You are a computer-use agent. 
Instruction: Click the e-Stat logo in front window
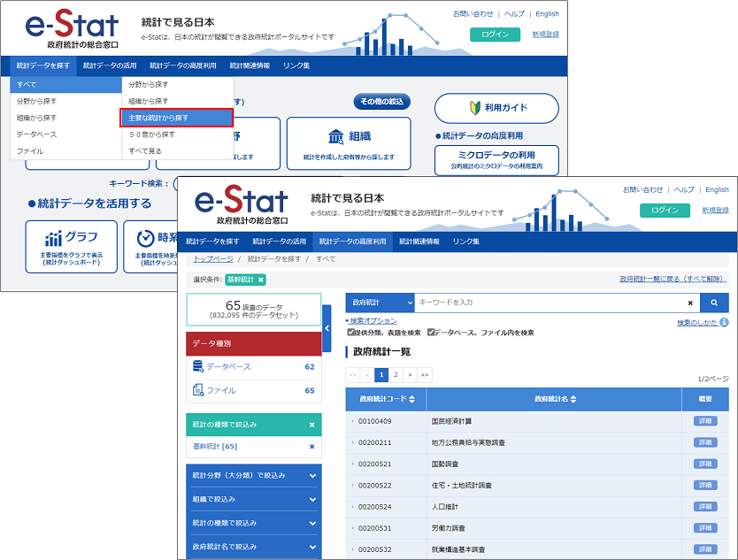point(241,205)
